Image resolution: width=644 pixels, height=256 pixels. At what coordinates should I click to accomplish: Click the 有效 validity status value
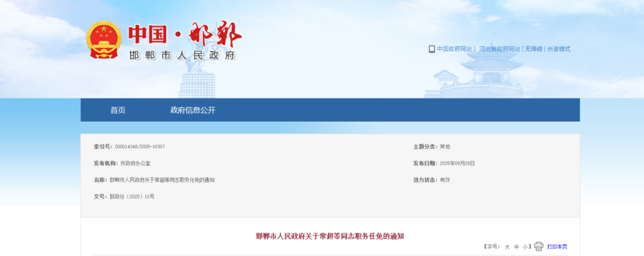pyautogui.click(x=445, y=180)
